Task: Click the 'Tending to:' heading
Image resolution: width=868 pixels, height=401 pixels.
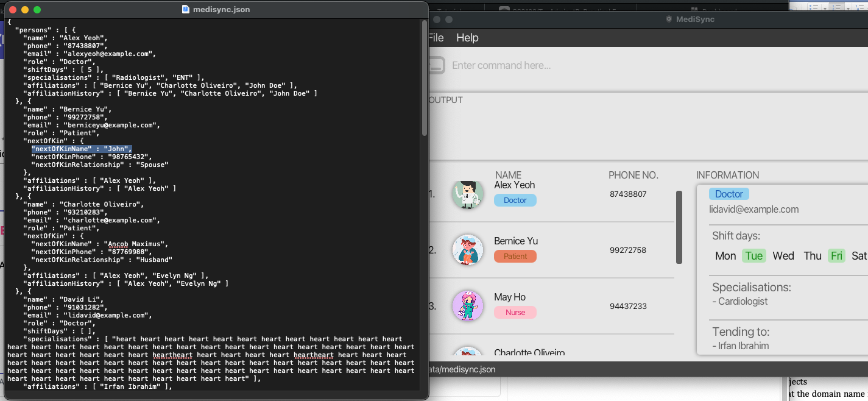Action: coord(741,332)
